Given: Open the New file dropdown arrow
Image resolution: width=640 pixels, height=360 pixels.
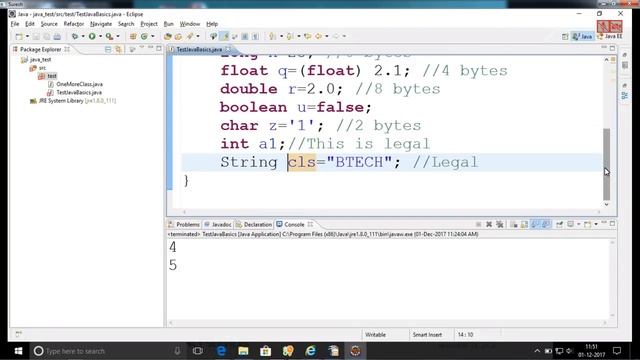Looking at the screenshot, I should 27,36.
